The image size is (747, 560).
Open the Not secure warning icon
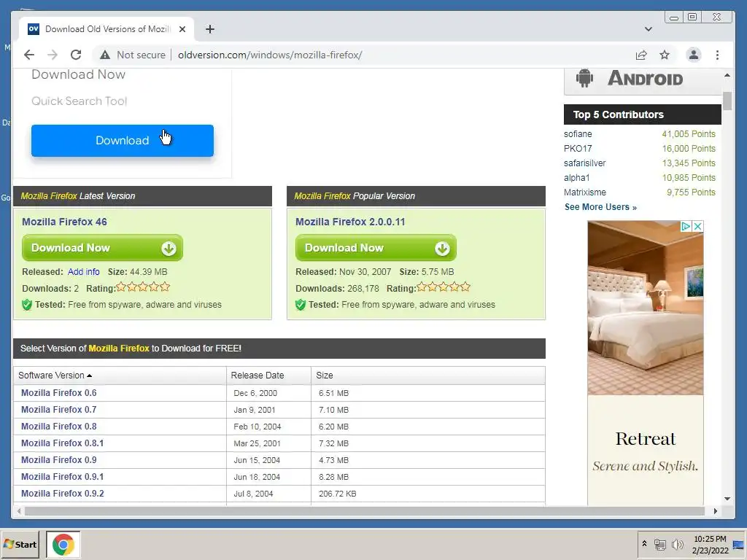tap(105, 55)
